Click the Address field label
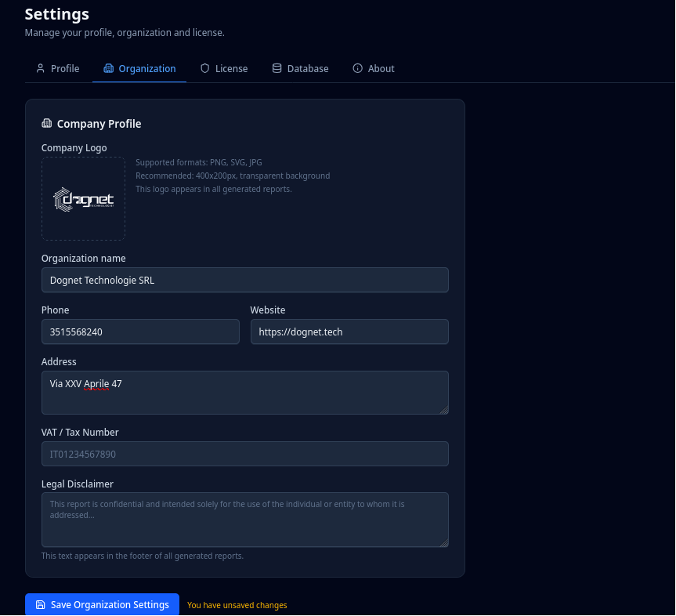 point(59,362)
